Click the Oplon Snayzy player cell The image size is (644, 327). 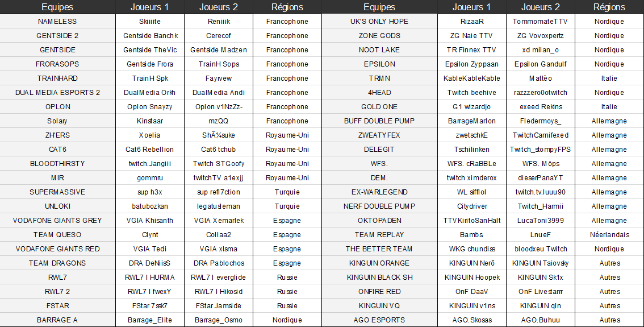[x=150, y=107]
